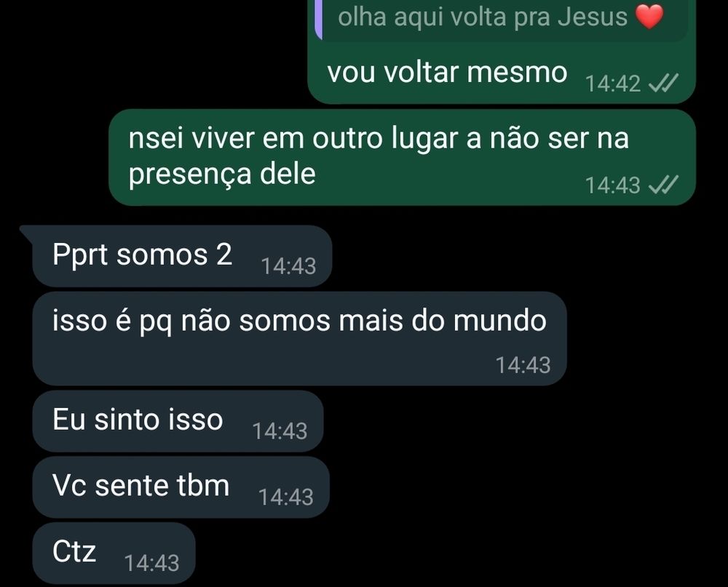Tap the double check marks on 'vou voltar mesmo'
This screenshot has height=587, width=728.
(663, 83)
